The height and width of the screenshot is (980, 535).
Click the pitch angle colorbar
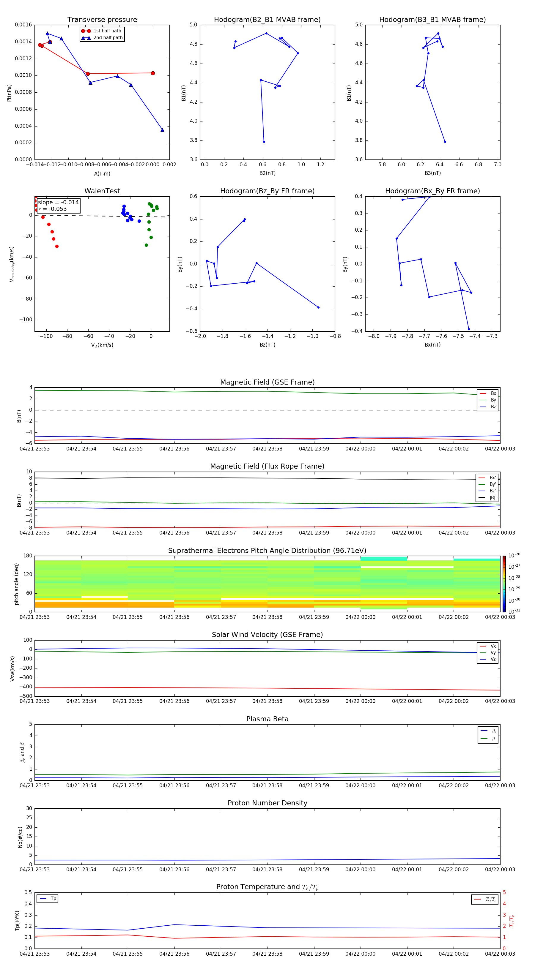pos(504,584)
